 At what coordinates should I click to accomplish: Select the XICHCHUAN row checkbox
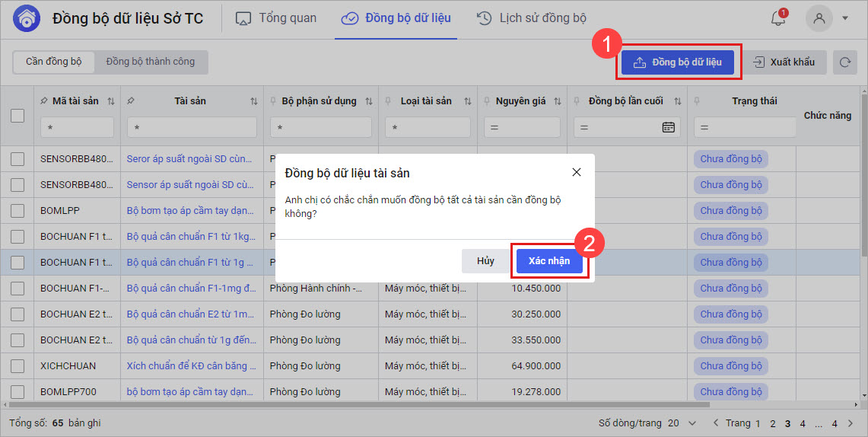click(17, 366)
